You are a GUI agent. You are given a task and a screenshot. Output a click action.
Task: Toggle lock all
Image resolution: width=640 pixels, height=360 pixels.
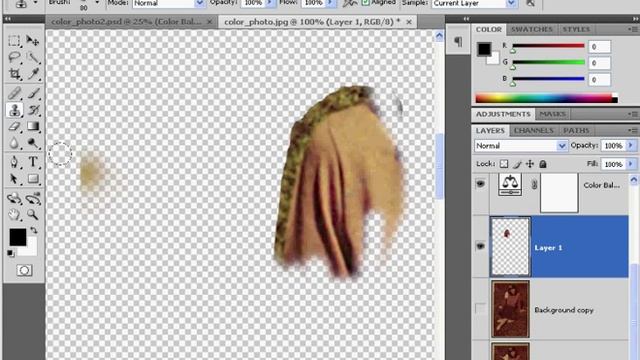pyautogui.click(x=542, y=164)
